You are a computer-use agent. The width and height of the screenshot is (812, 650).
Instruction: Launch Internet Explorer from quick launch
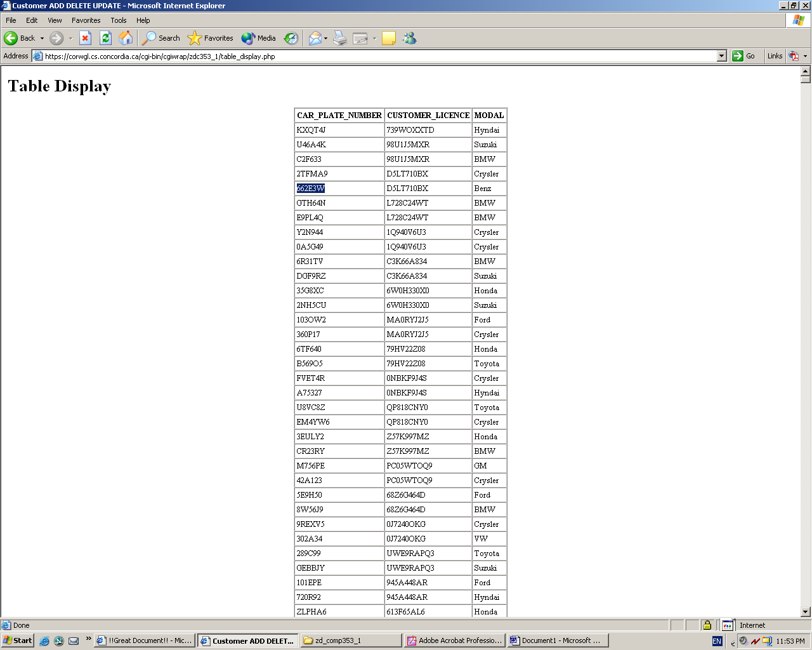(x=44, y=641)
